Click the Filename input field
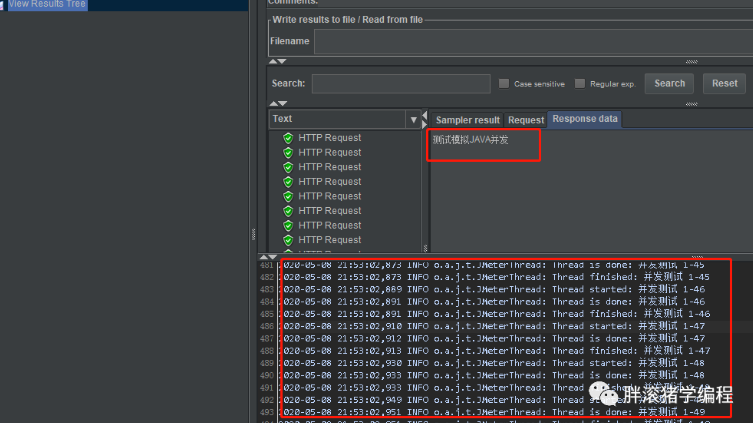This screenshot has height=423, width=753. pos(533,42)
